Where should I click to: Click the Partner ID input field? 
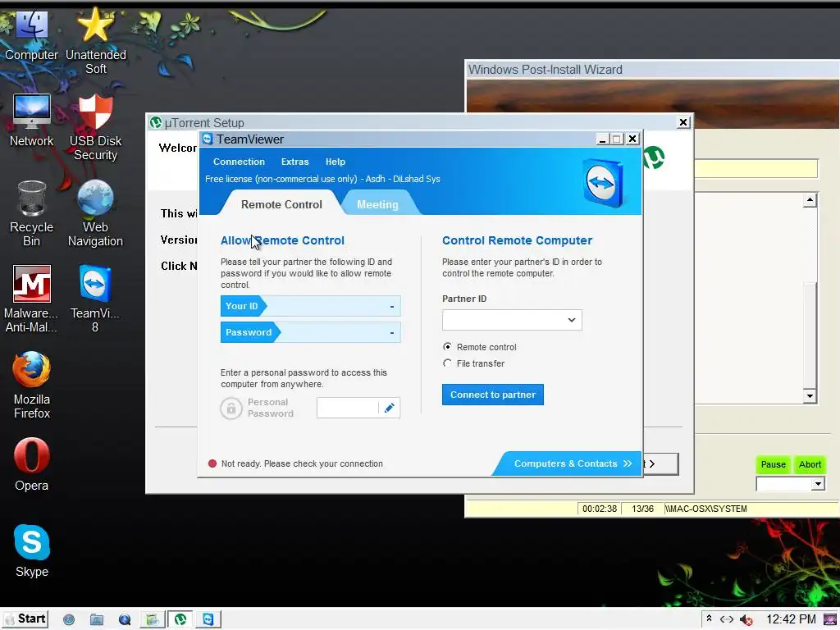[512, 320]
